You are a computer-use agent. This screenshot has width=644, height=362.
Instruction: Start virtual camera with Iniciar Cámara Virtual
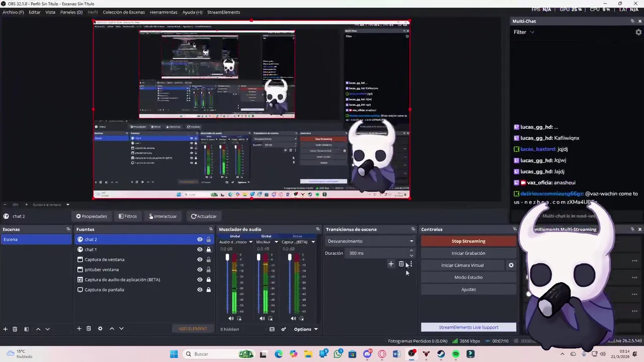point(462,265)
